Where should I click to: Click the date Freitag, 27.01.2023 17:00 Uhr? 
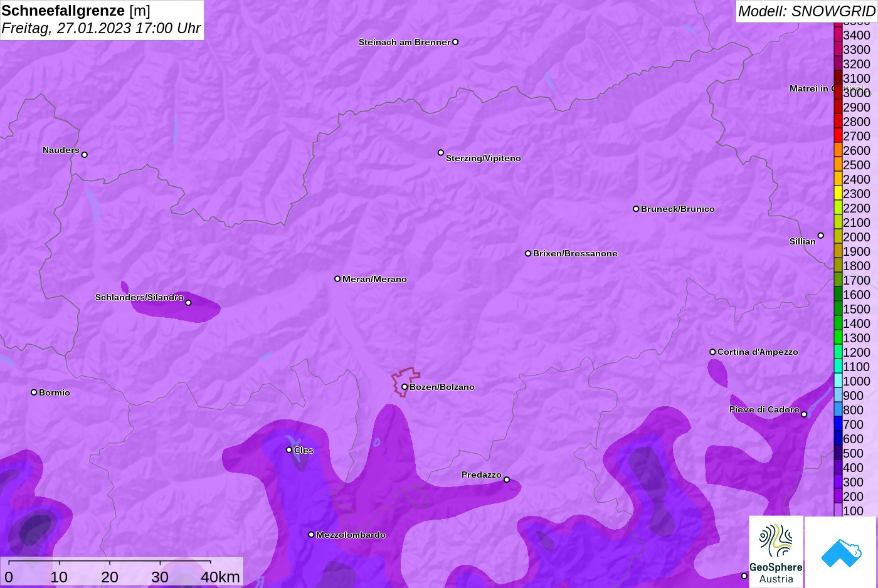click(x=101, y=28)
